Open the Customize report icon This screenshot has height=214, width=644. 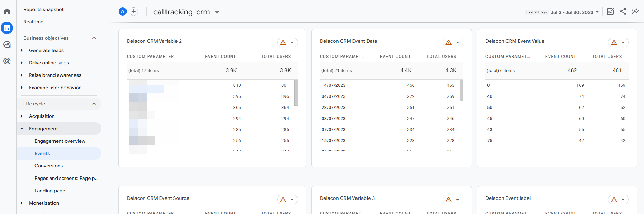coord(610,11)
